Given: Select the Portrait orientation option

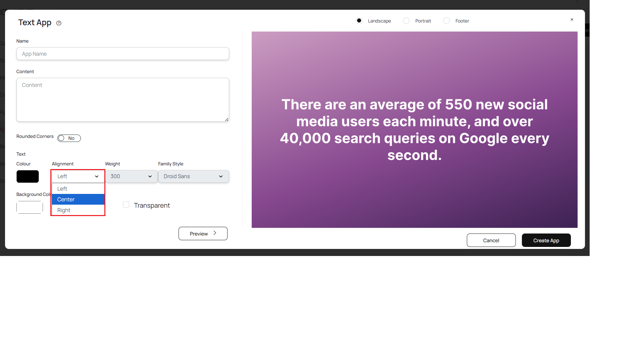Looking at the screenshot, I should [406, 21].
